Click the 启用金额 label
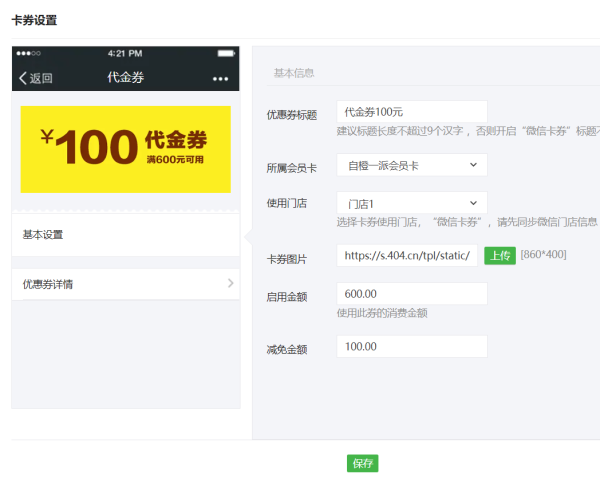The image size is (600, 478). click(x=287, y=297)
